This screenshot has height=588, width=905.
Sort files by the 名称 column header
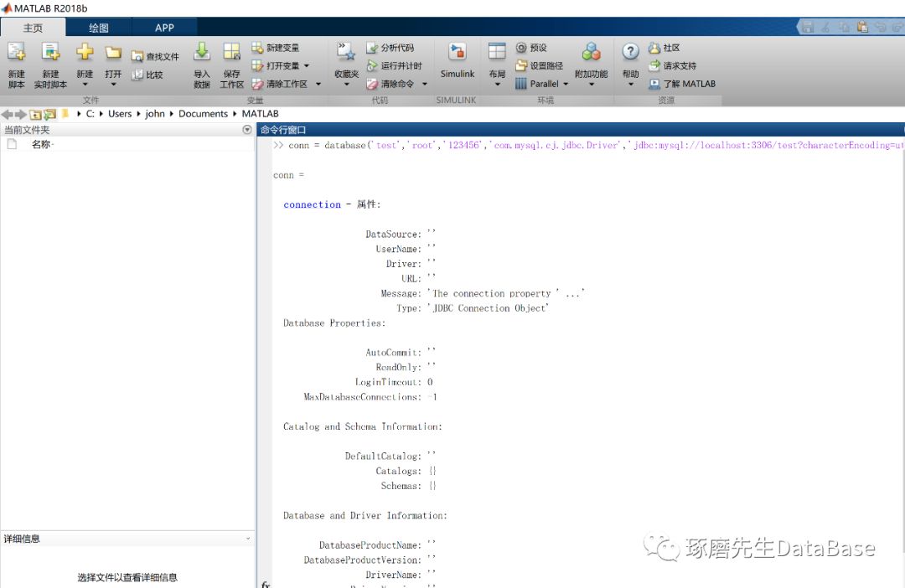pyautogui.click(x=42, y=144)
